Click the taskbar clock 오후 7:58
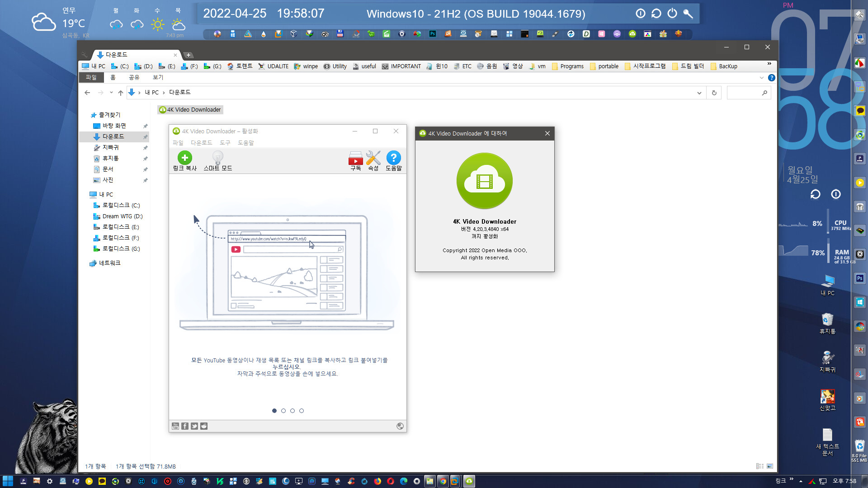Viewport: 868px width, 488px height. click(x=844, y=481)
